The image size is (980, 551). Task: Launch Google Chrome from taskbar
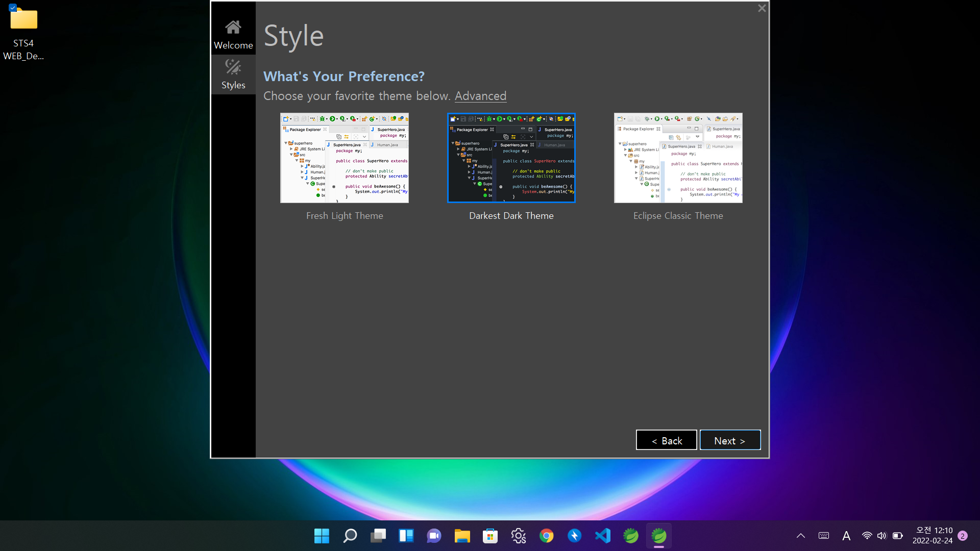pyautogui.click(x=546, y=536)
